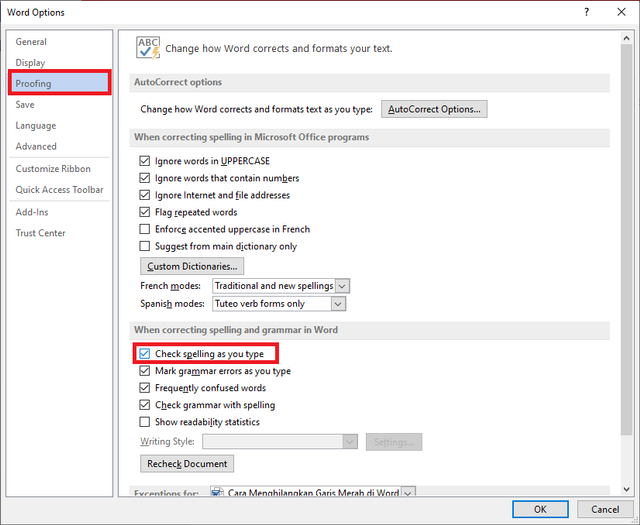Toggle Ignore Internet and file addresses
Screen dimensions: 640x525
point(144,195)
